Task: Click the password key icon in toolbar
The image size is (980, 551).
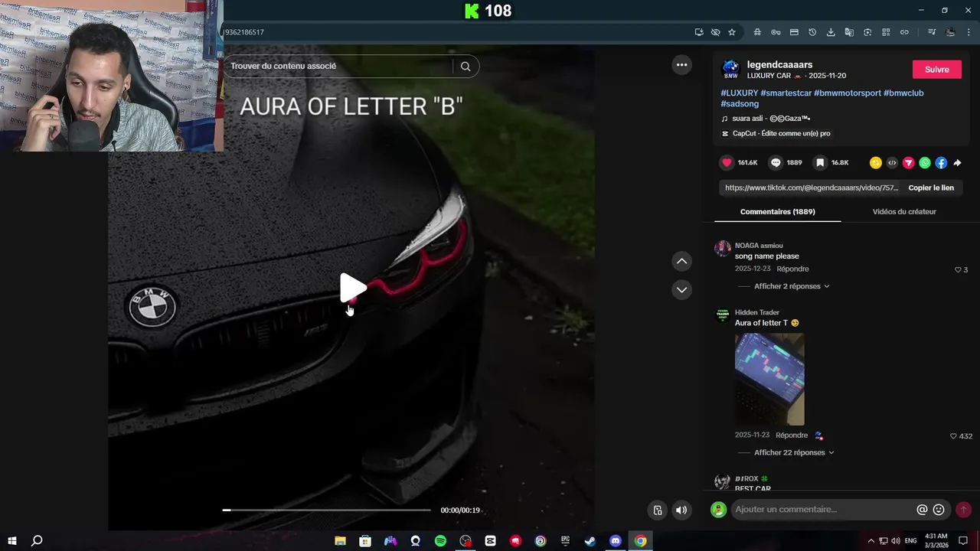Action: tap(776, 32)
